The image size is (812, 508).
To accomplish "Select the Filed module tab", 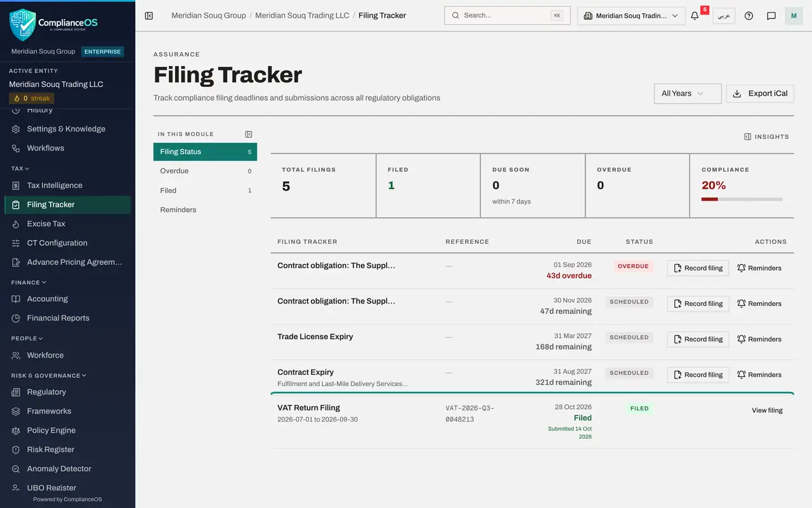I will coord(205,190).
